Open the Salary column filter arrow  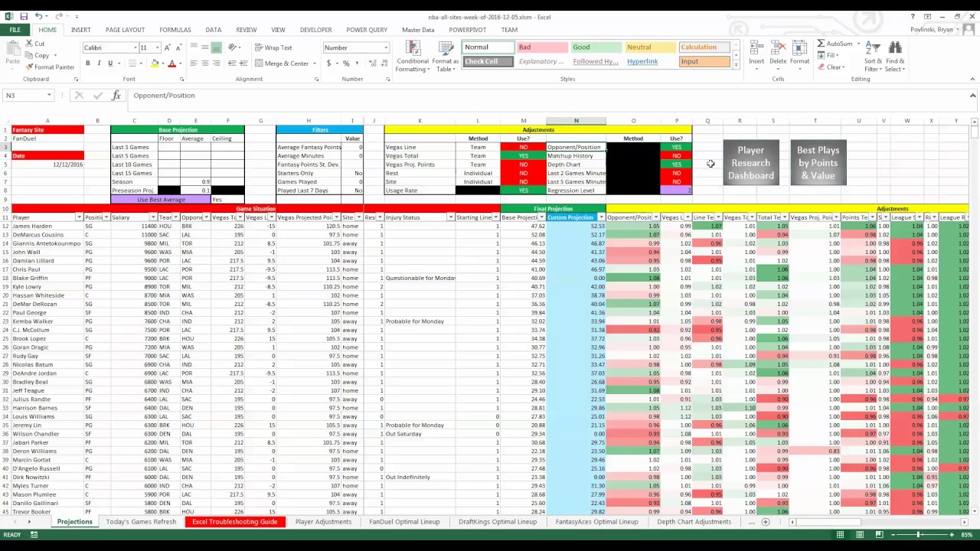pos(153,217)
